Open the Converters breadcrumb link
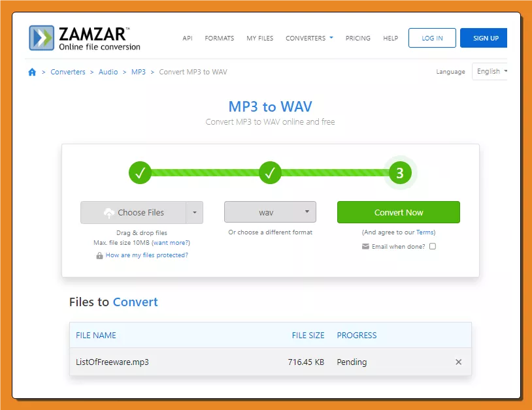The image size is (532, 410). tap(68, 72)
